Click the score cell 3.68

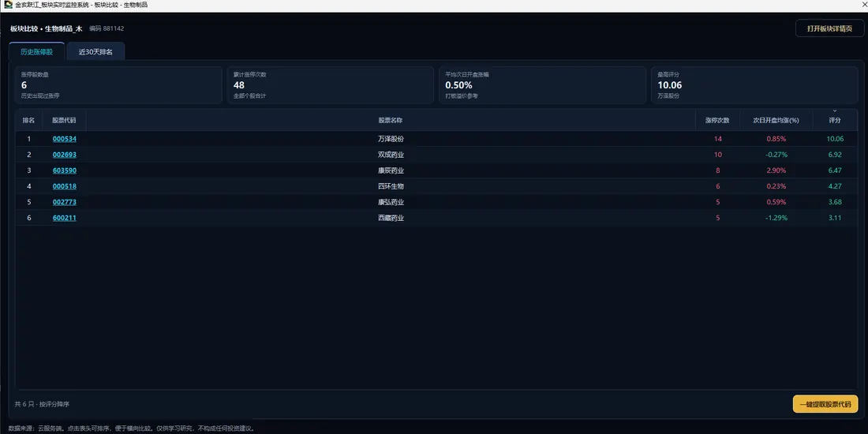point(835,202)
